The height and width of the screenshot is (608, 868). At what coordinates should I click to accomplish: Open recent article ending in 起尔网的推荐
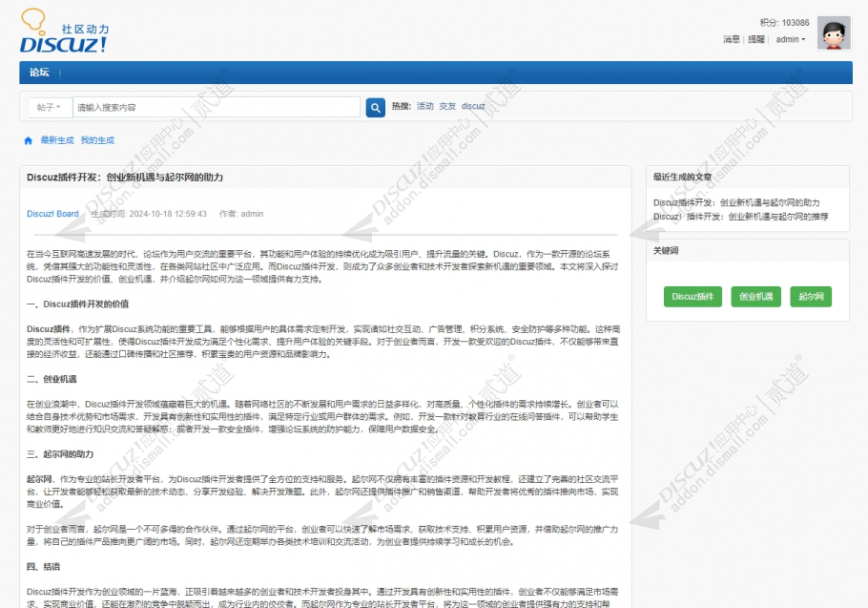click(x=741, y=217)
